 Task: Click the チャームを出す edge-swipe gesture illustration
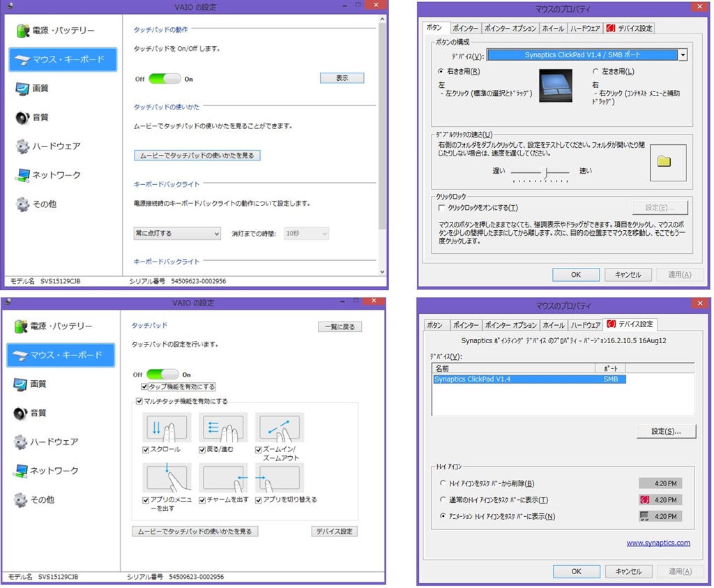tap(223, 478)
